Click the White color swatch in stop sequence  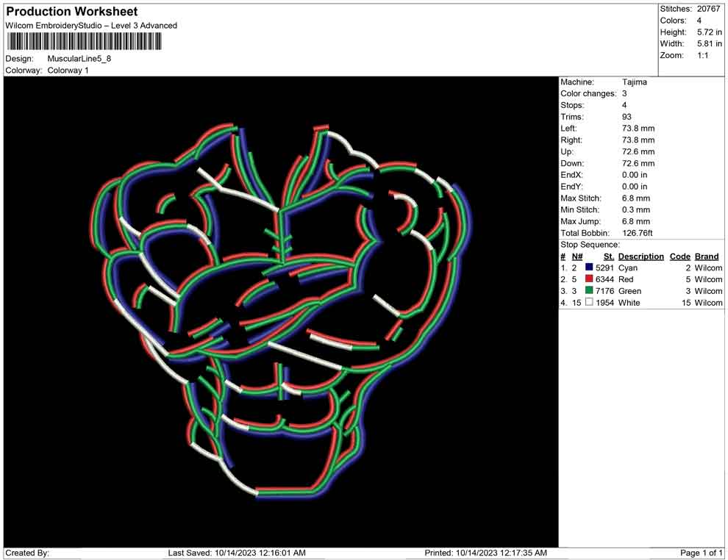(589, 302)
